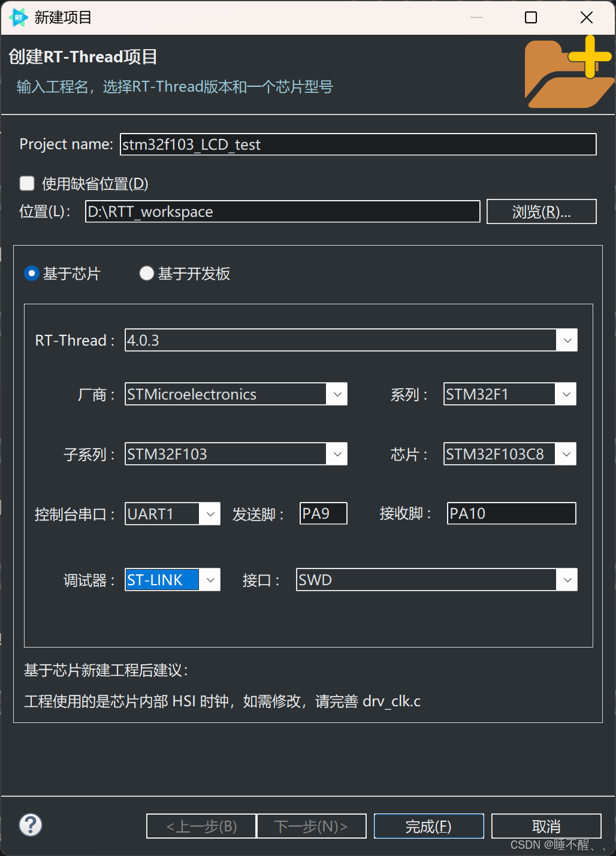
Task: Open the 调试器 ST-LINK dropdown
Action: tap(210, 580)
